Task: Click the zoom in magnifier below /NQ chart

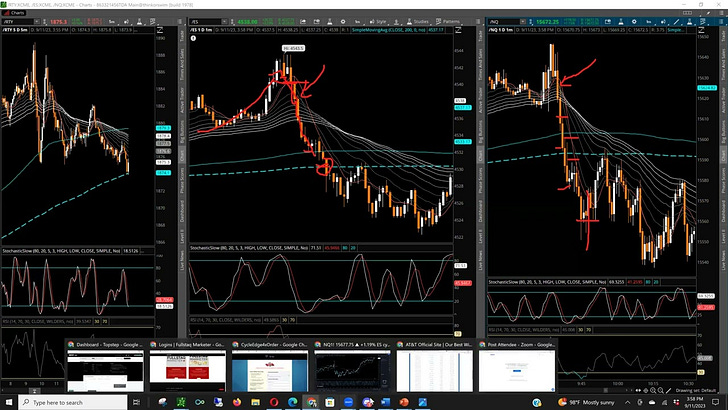Action: click(653, 390)
